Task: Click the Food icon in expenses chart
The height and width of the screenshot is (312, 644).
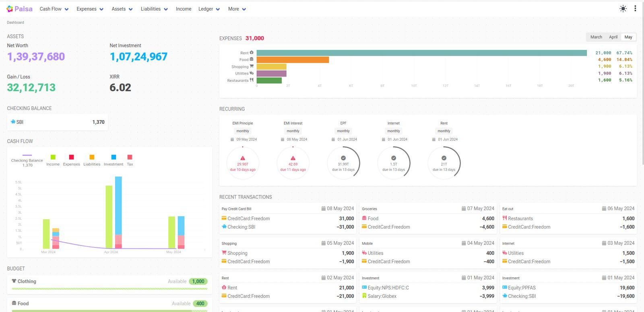Action: click(252, 59)
